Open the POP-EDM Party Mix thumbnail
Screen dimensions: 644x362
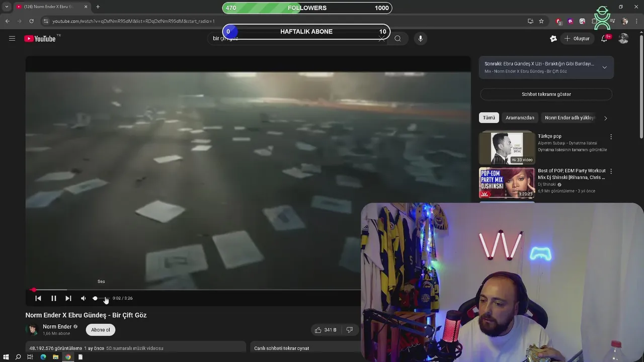tap(507, 183)
